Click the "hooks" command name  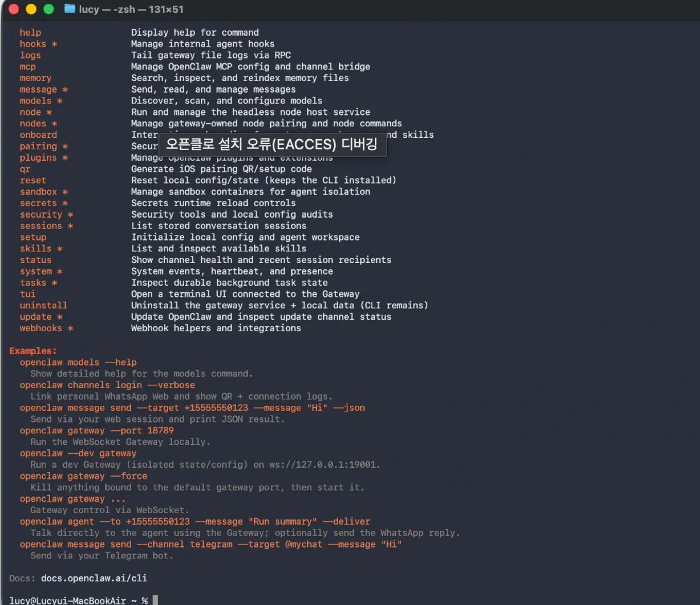click(33, 44)
